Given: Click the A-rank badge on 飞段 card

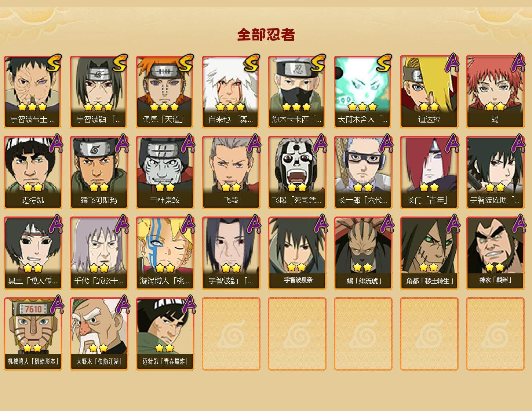Looking at the screenshot, I should coord(254,143).
